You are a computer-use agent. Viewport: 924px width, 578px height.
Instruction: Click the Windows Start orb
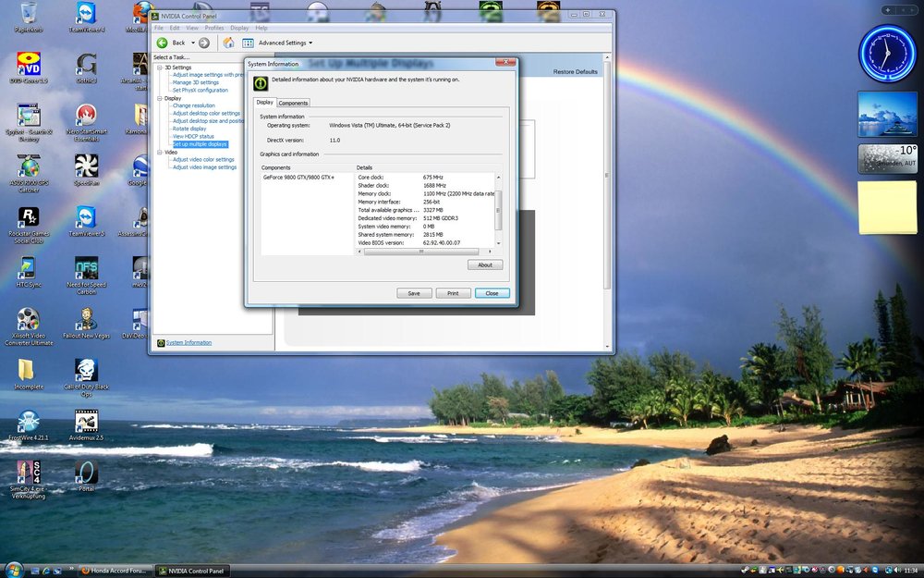pos(14,569)
